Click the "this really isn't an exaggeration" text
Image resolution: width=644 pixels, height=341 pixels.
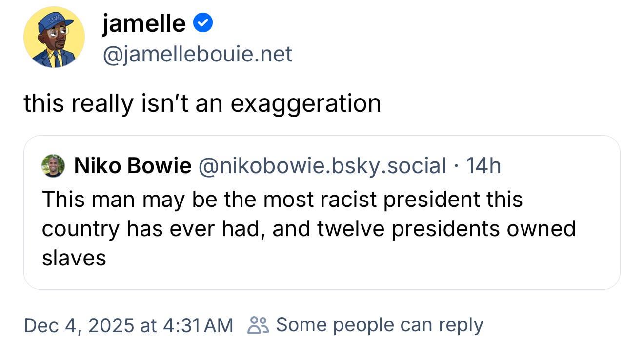pyautogui.click(x=202, y=103)
